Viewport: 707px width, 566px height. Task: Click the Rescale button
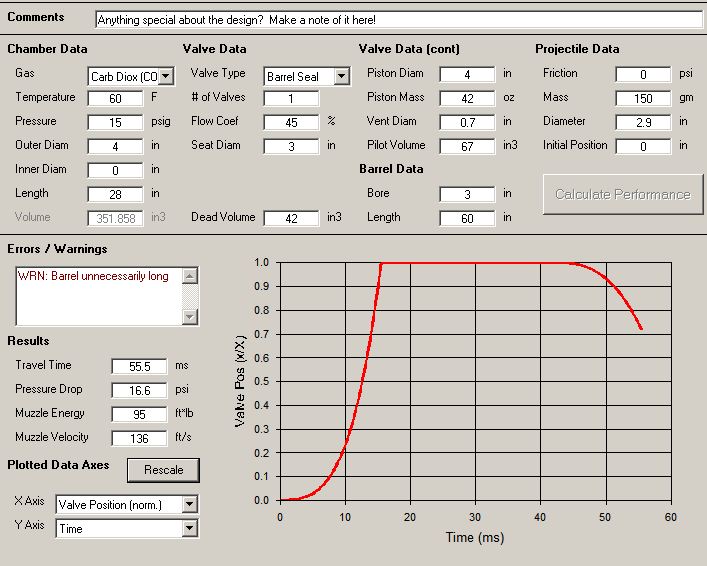(x=163, y=470)
